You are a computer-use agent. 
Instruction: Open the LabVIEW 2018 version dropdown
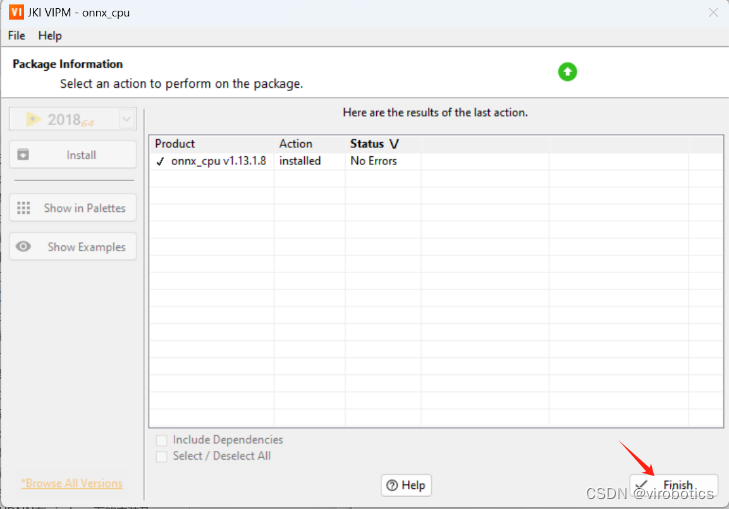point(126,119)
